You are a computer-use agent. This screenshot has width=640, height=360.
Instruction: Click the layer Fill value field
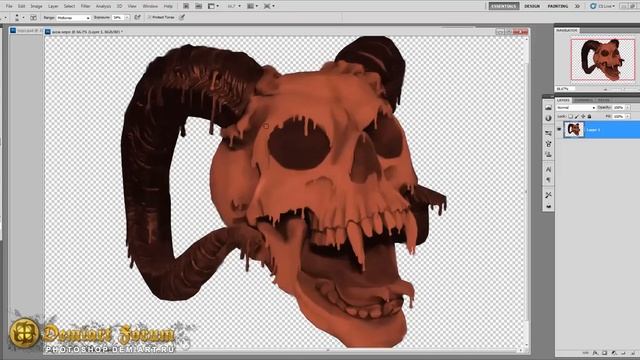(618, 116)
